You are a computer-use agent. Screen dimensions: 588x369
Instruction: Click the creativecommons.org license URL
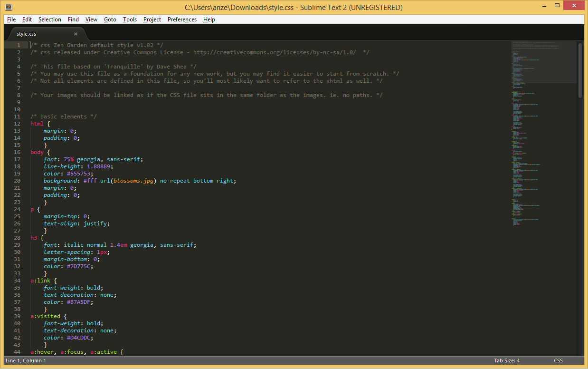coord(275,52)
